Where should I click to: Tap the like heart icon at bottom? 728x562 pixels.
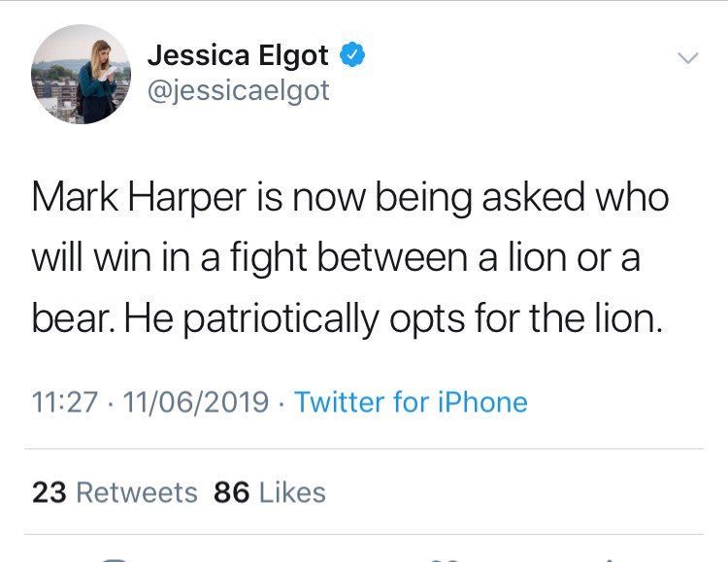tap(447, 560)
